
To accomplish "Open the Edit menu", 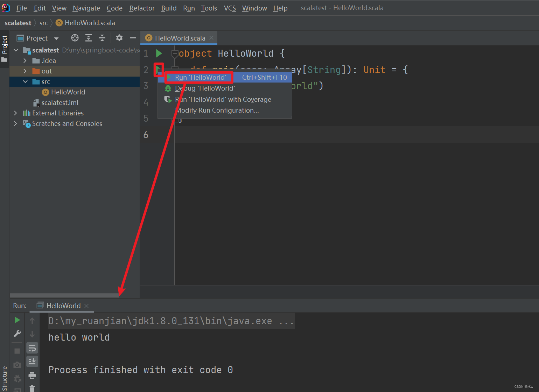I will (x=40, y=8).
